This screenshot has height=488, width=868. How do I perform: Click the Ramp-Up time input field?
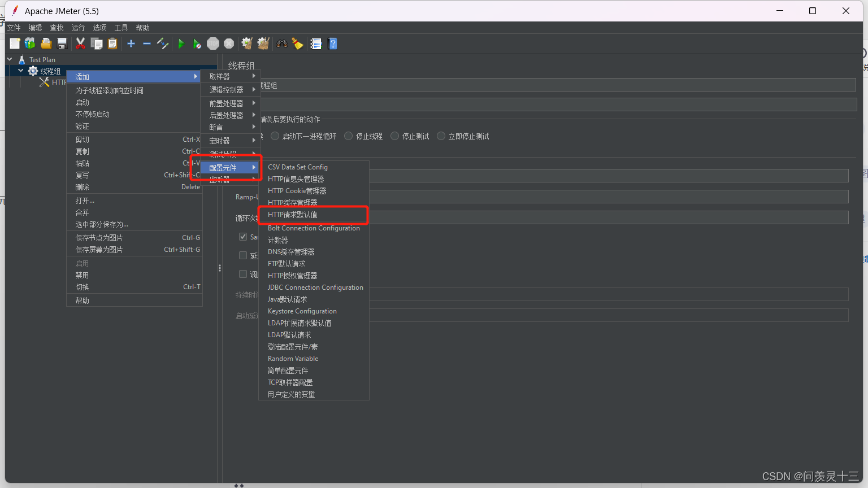click(609, 197)
